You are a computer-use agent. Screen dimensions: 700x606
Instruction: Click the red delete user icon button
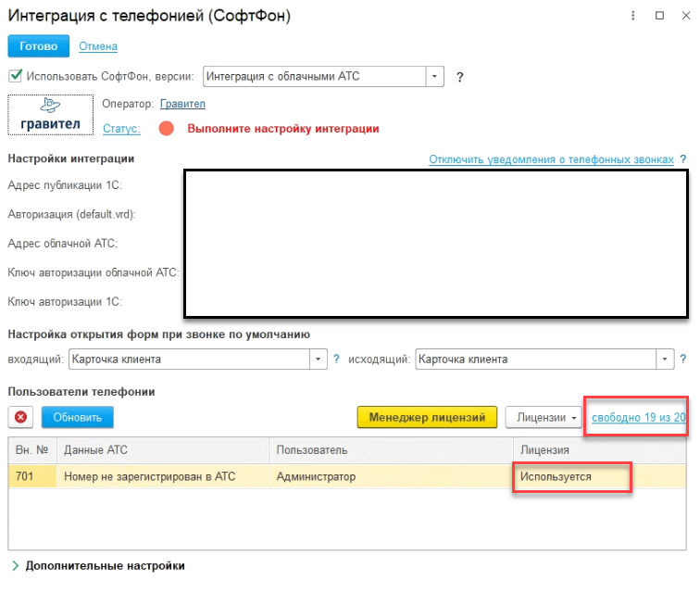(20, 417)
